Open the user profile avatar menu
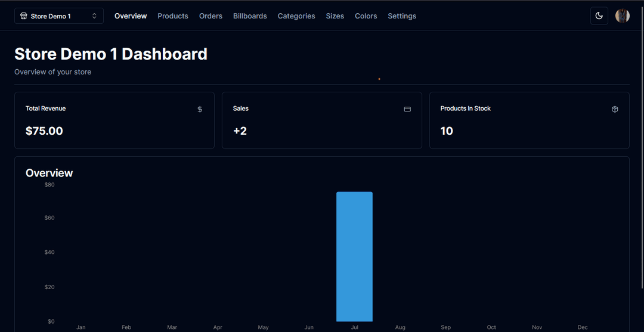Screen dimensions: 644x332 [622, 16]
